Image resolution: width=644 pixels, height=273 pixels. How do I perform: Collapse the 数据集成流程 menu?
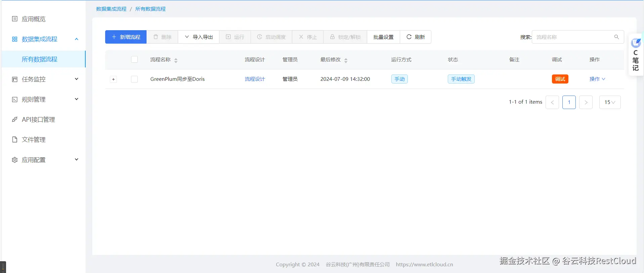77,39
